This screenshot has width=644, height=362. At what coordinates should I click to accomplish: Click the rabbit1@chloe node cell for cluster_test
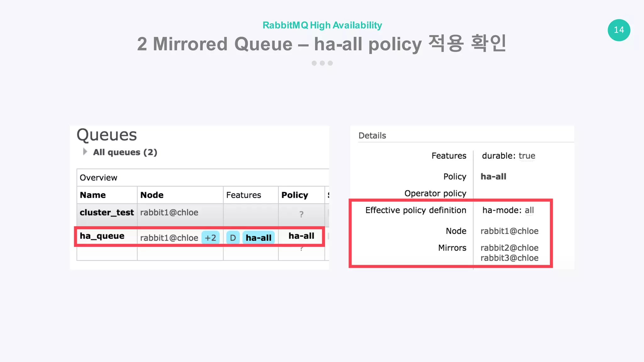coord(169,212)
